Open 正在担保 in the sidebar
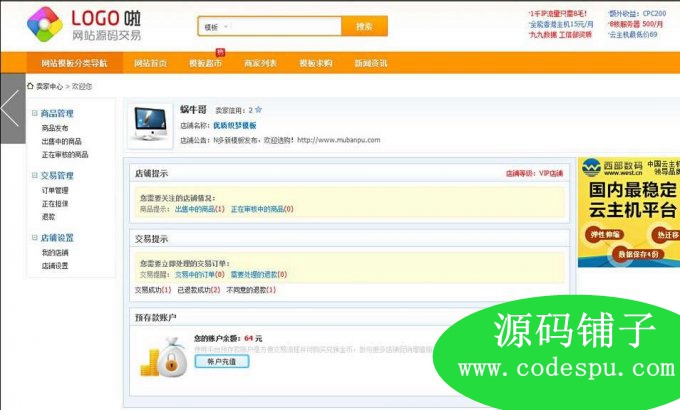The height and width of the screenshot is (410, 680). tap(55, 203)
